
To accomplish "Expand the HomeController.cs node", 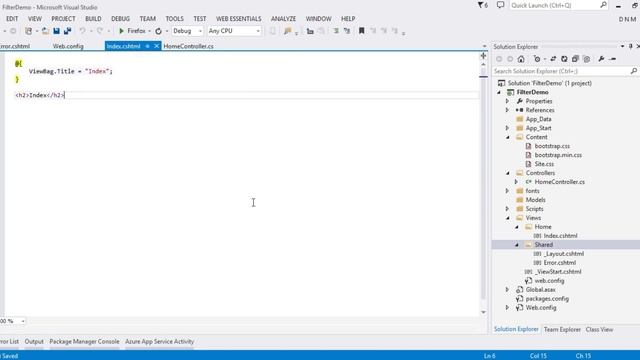I will [x=516, y=182].
